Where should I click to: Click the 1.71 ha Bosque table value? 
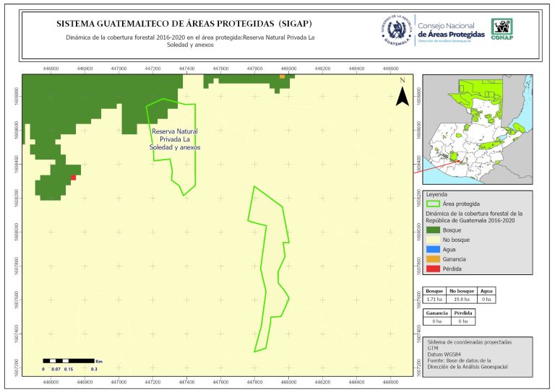point(435,298)
